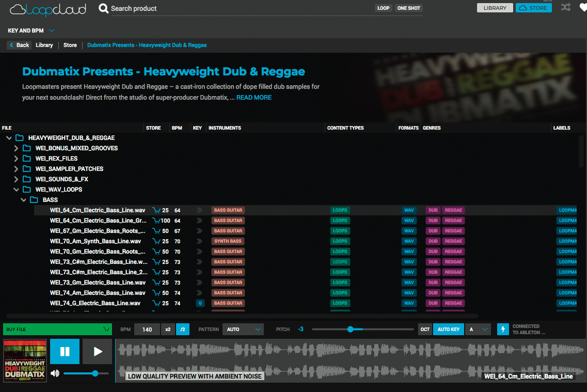Expand the WEI_REX_FILES folder
Image resolution: width=587 pixels, height=392 pixels.
(x=16, y=159)
